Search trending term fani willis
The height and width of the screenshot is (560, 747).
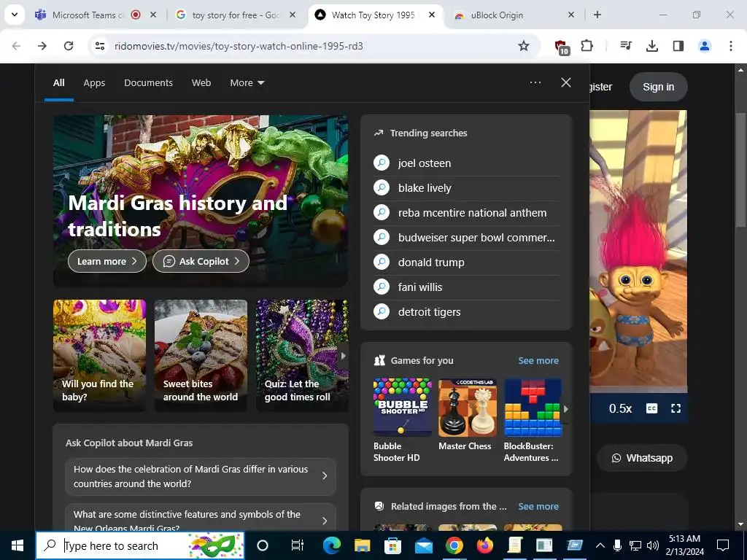(x=466, y=287)
